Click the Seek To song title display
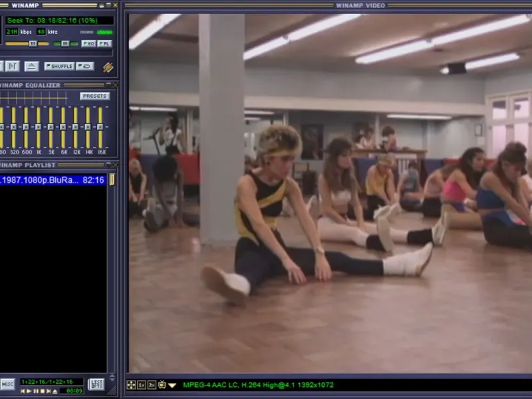532x399 pixels. click(x=60, y=21)
